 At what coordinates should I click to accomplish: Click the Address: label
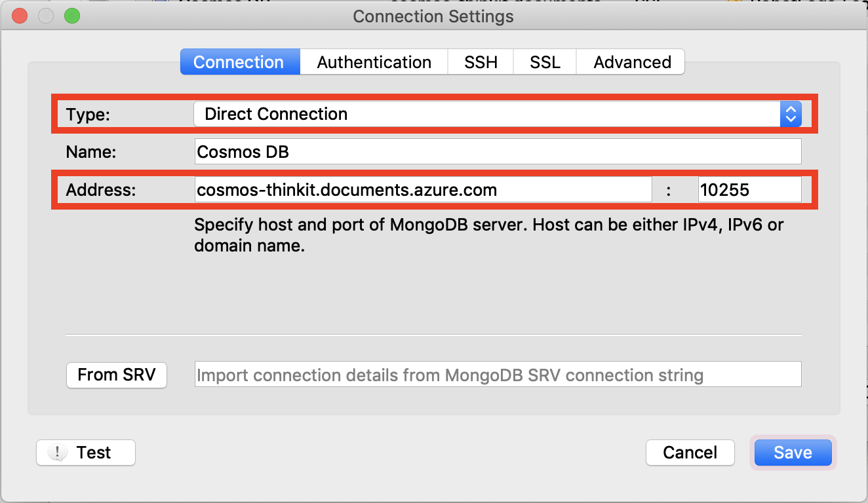click(101, 190)
